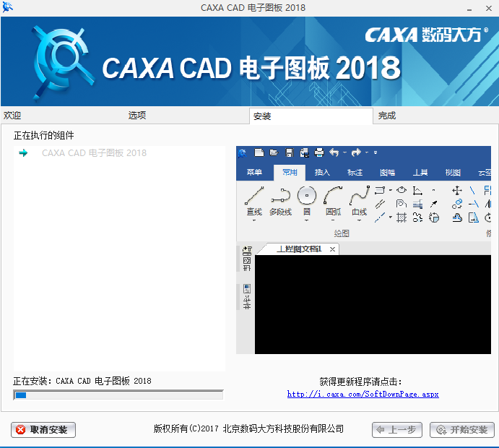Image resolution: width=499 pixels, height=448 pixels.
Task: Open the 视图 tab in the preview ribbon
Action: [x=453, y=173]
